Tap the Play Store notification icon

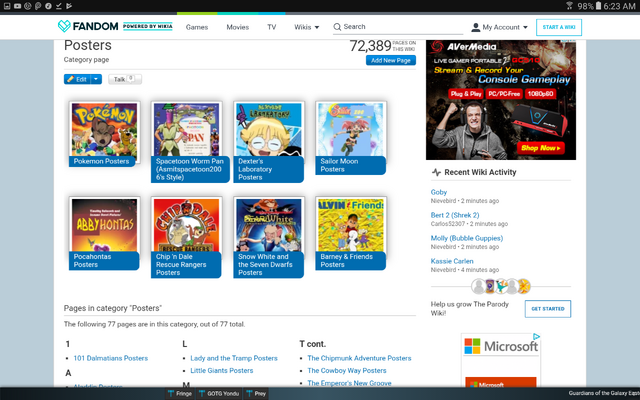pos(69,6)
